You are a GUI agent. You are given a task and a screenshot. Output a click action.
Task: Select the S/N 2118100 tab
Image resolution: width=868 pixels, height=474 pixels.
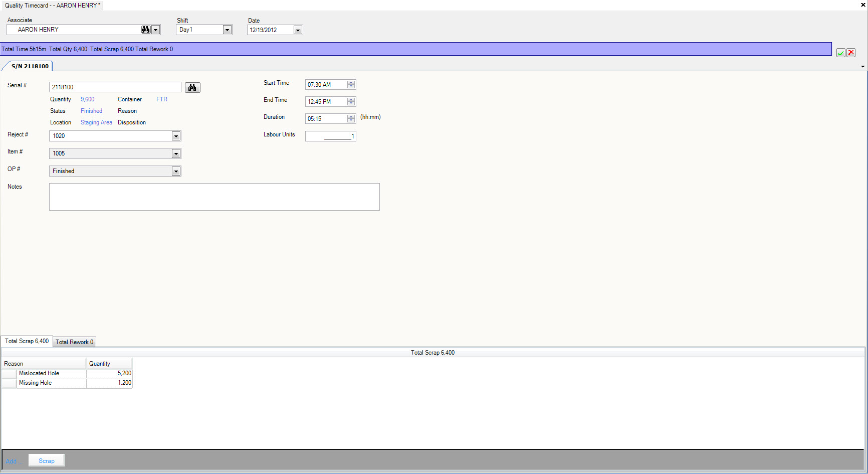click(x=30, y=66)
